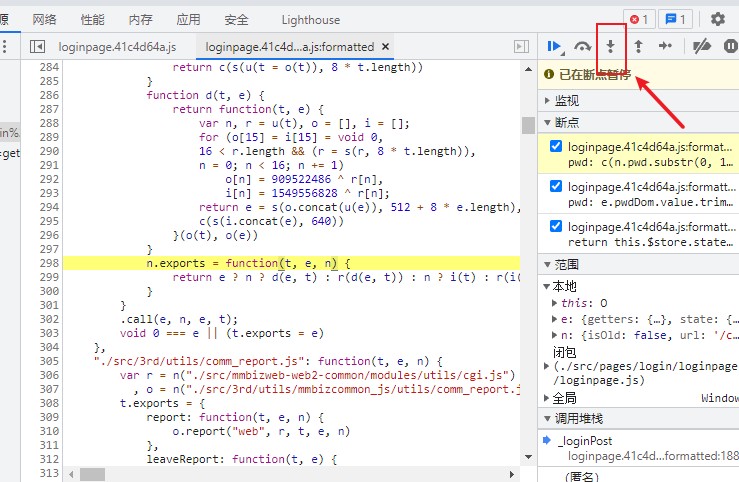Select the (匿名) anonymous call stack frame

coord(581,476)
